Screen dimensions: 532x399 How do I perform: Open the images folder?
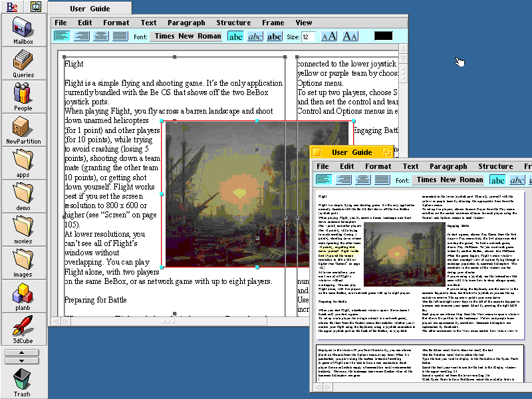(23, 263)
